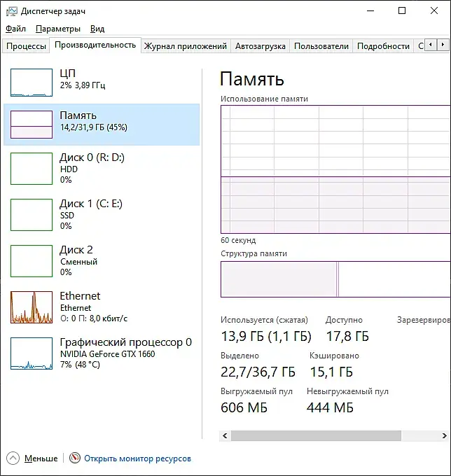
Task: Switch to the Подробности tab
Action: pos(383,46)
